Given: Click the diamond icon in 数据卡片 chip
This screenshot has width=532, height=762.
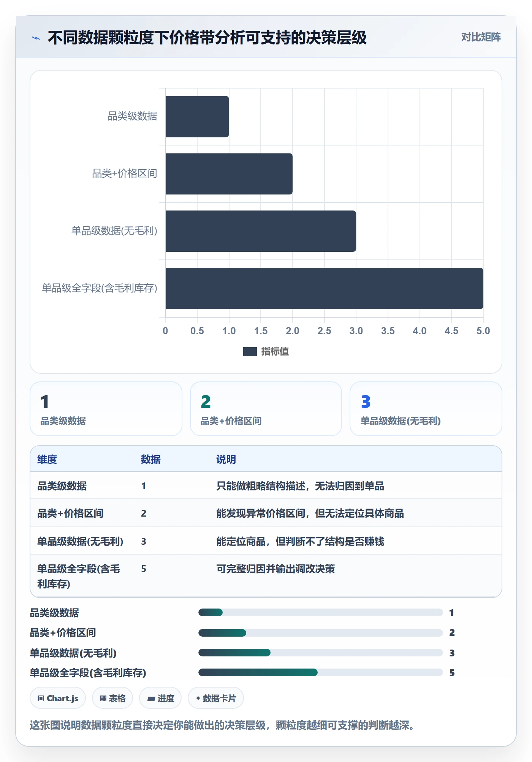Looking at the screenshot, I should [198, 698].
